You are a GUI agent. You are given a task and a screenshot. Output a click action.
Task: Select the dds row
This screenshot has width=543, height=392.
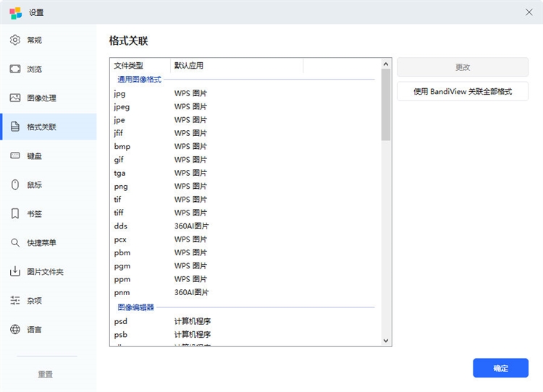click(245, 226)
